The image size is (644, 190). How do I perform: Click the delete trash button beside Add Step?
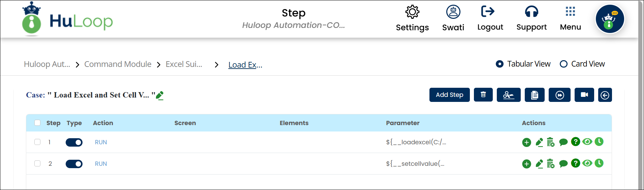click(x=483, y=95)
